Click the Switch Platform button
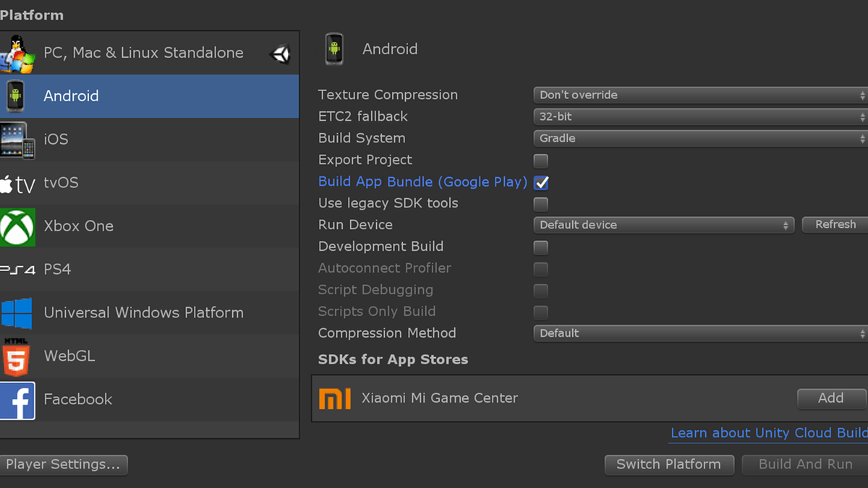868x488 pixels. pos(668,464)
